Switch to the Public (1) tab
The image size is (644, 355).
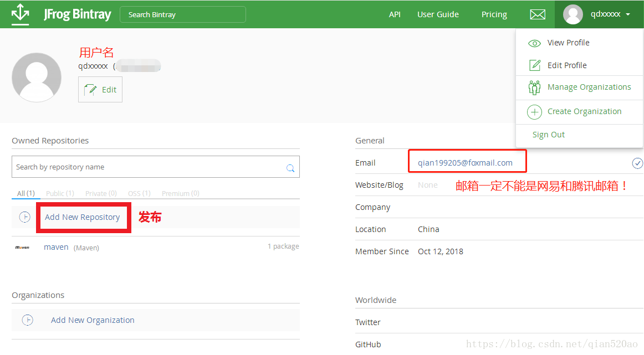pyautogui.click(x=60, y=193)
